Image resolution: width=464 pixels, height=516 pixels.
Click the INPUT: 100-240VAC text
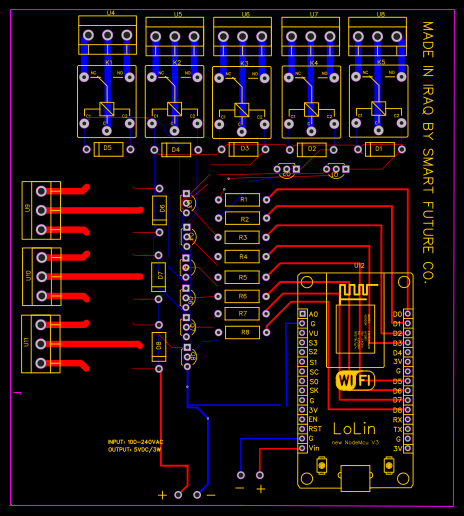point(135,442)
